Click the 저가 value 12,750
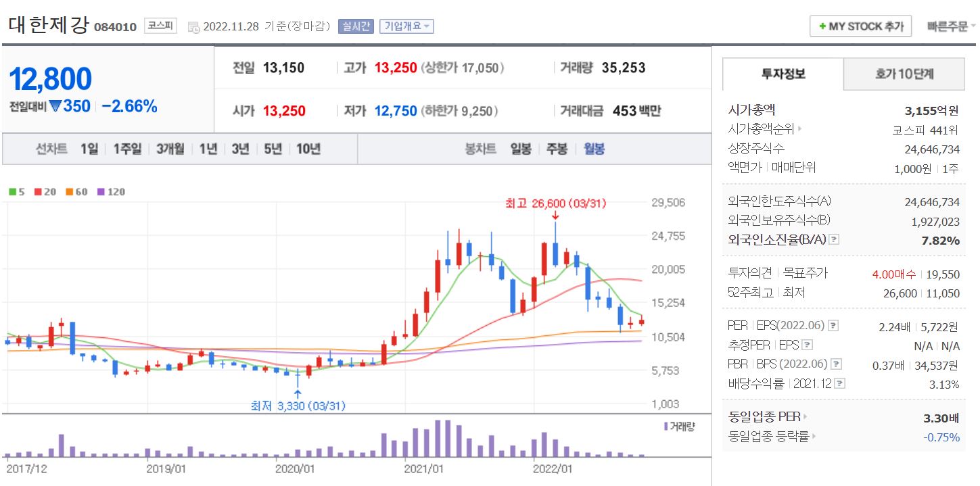Screen dimensions: 980x486 point(396,111)
